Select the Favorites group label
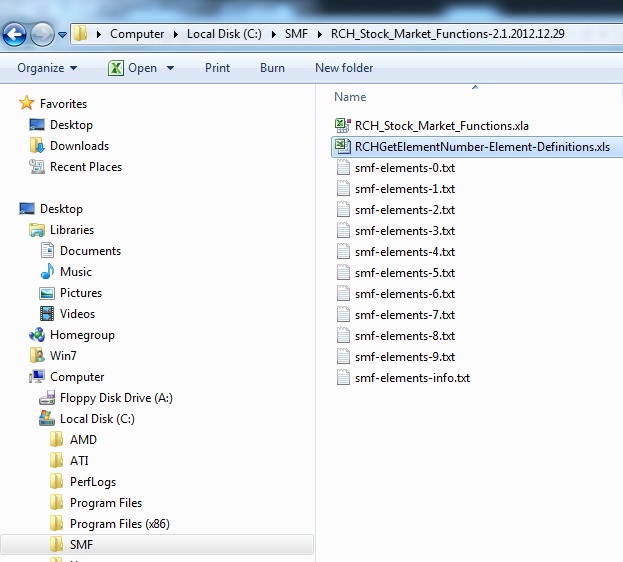 coord(63,104)
